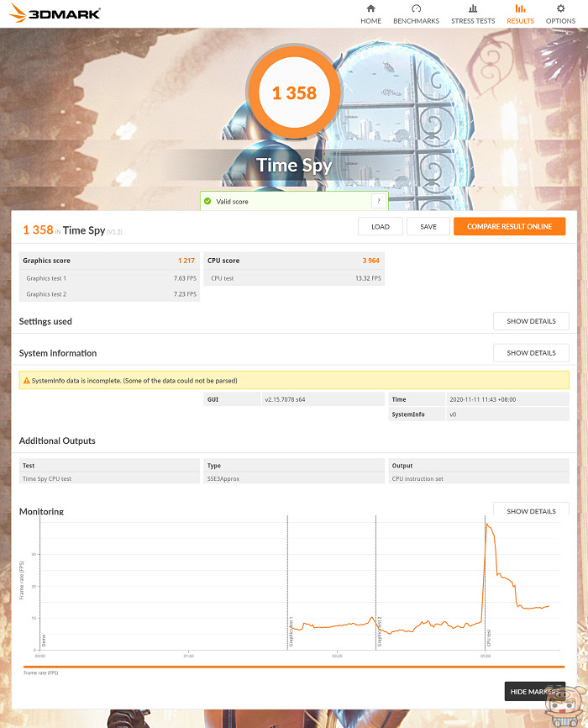
Task: Click the SSE3Approx type cell
Action: click(294, 478)
